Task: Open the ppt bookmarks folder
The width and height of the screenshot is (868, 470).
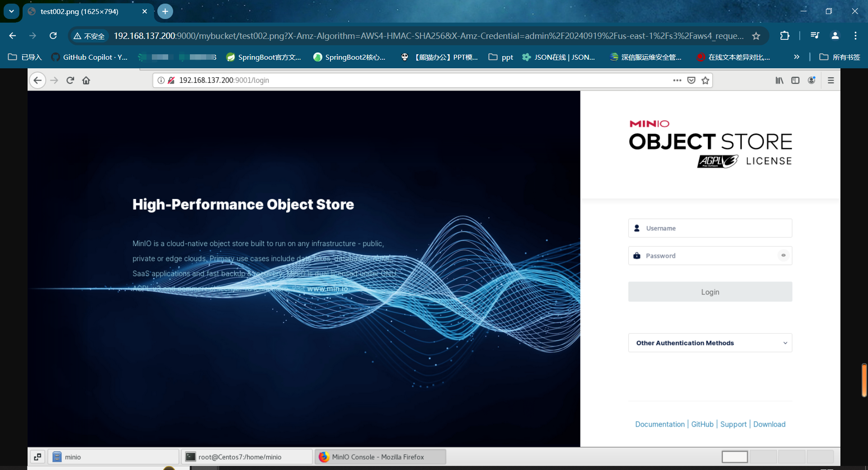Action: click(501, 57)
